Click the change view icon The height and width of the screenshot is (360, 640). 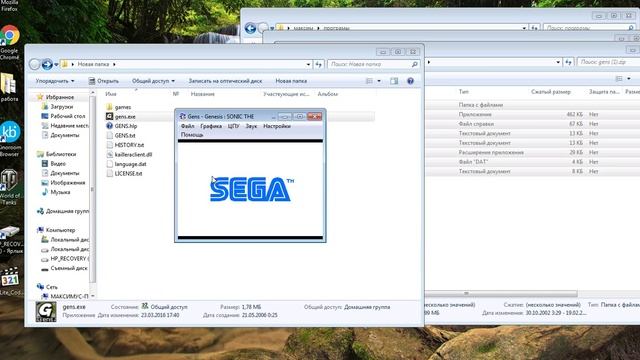pos(369,81)
